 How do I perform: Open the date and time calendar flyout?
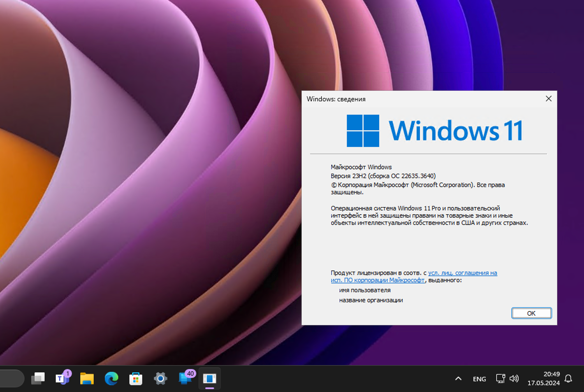544,378
